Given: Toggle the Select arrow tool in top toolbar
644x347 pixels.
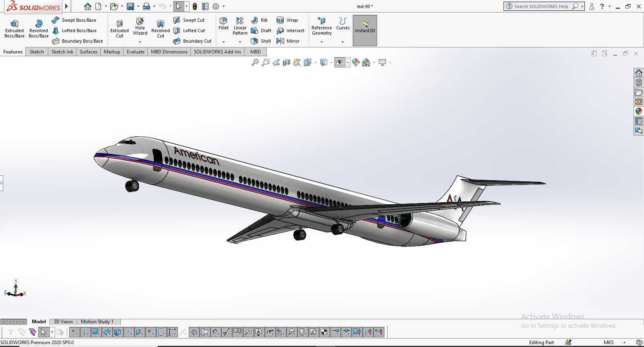Looking at the screenshot, I should point(179,6).
